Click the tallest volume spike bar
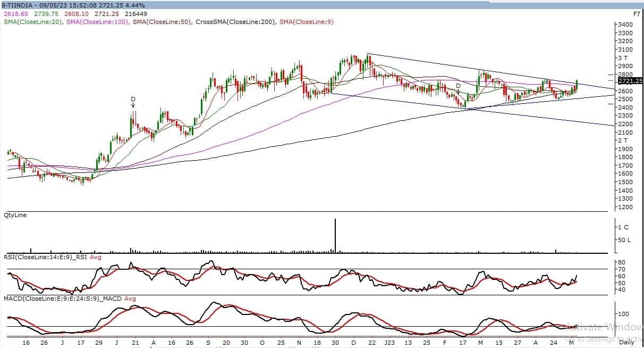Screen dimensions: 644x348 point(335,235)
